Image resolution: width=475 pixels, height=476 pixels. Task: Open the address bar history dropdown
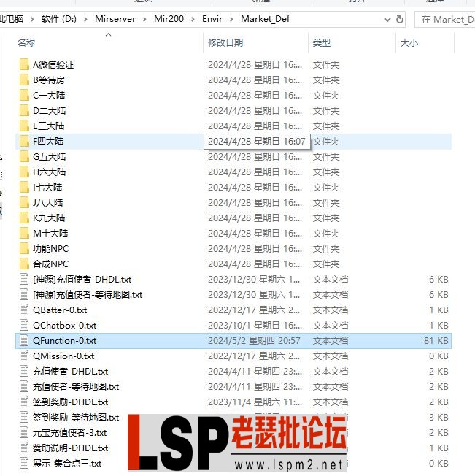[x=387, y=20]
